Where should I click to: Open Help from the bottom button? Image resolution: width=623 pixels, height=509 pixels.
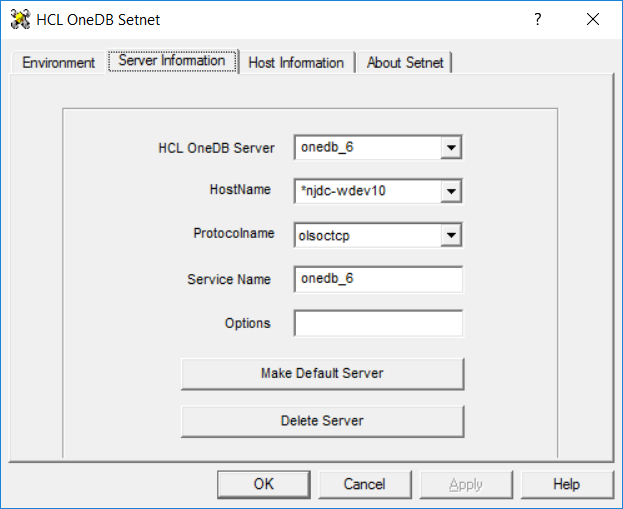[x=567, y=484]
